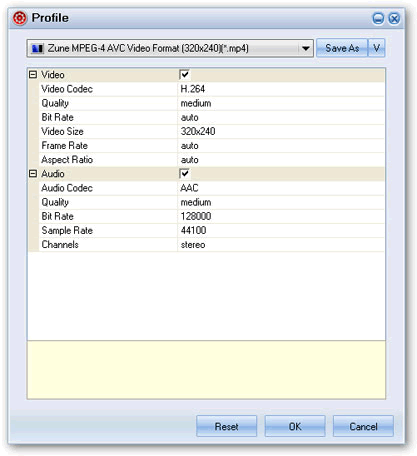
Task: Select the Video Codec H.264 value
Action: pyautogui.click(x=193, y=89)
